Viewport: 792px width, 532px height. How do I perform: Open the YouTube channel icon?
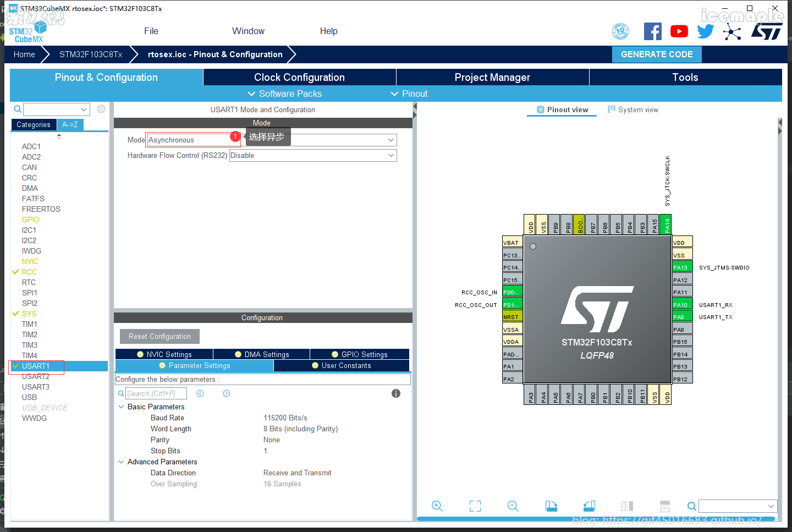click(x=679, y=31)
